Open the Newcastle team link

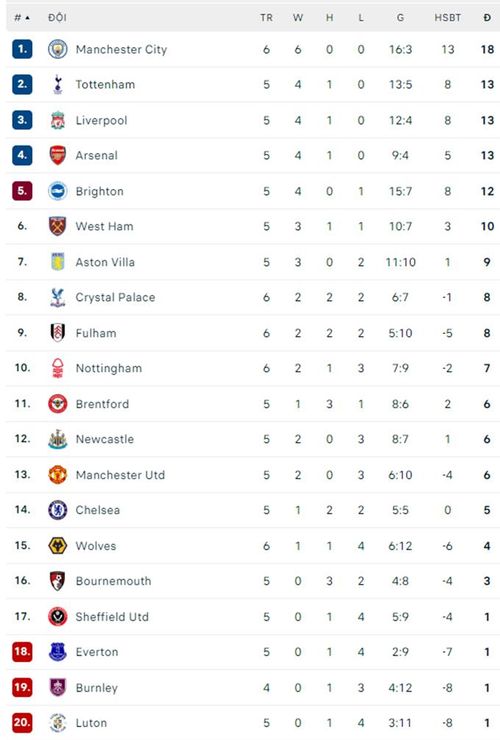point(105,439)
